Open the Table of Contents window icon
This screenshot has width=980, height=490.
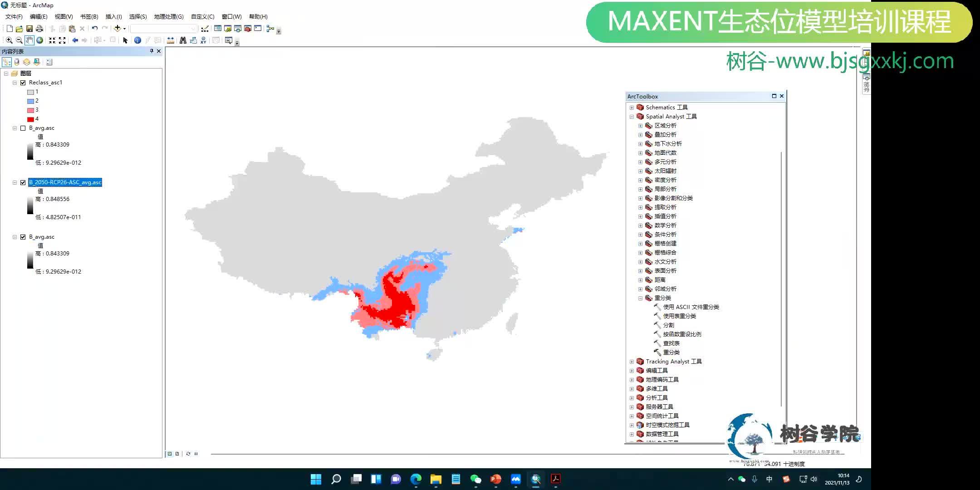[x=218, y=29]
